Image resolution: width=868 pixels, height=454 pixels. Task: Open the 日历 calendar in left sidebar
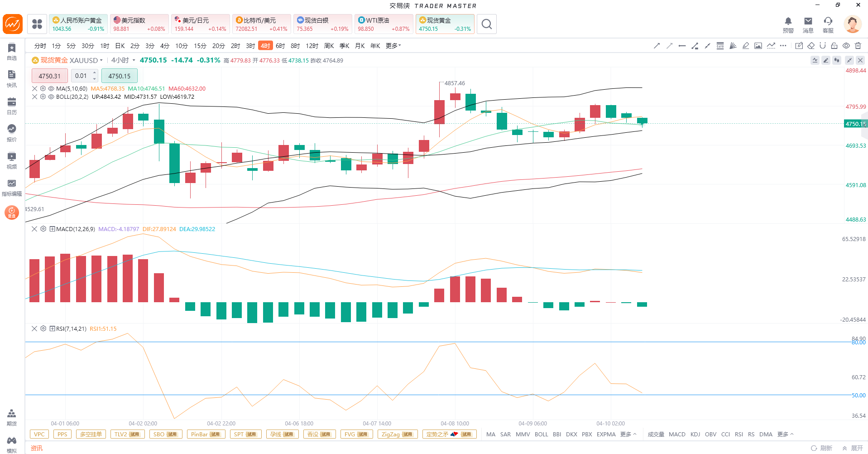point(12,105)
